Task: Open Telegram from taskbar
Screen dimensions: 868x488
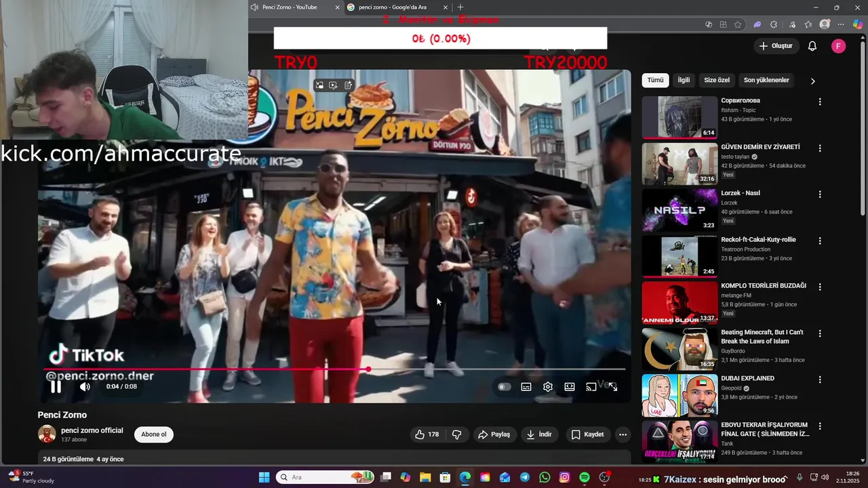Action: pos(525,477)
